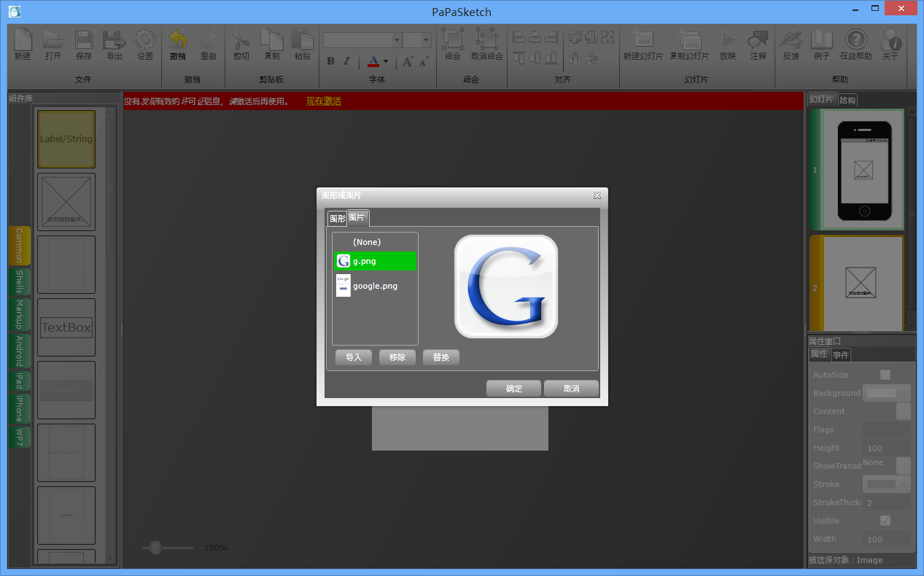The width and height of the screenshot is (924, 576).
Task: Select the 图片 tab in dialog
Action: [x=357, y=217]
